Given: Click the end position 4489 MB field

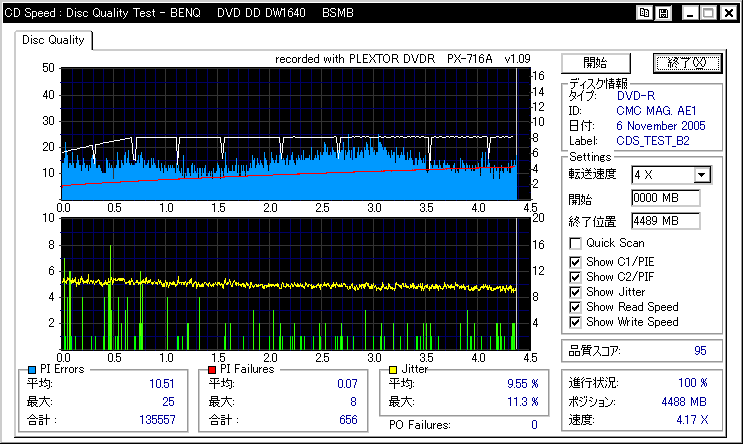Looking at the screenshot, I should click(x=665, y=221).
